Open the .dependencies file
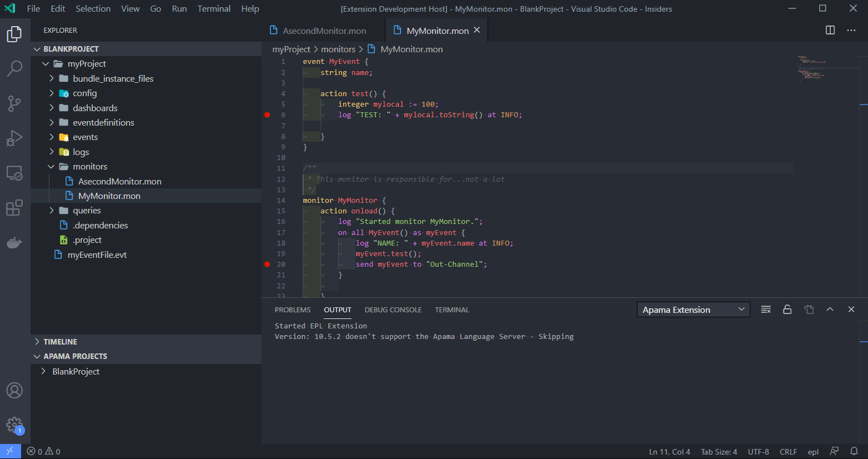Screen dimensions: 868x459 (146, 225)
